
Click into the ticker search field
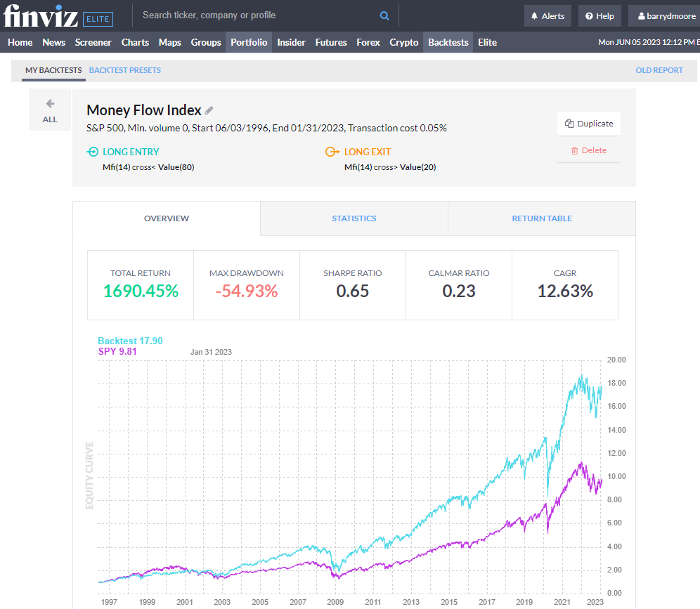(257, 15)
